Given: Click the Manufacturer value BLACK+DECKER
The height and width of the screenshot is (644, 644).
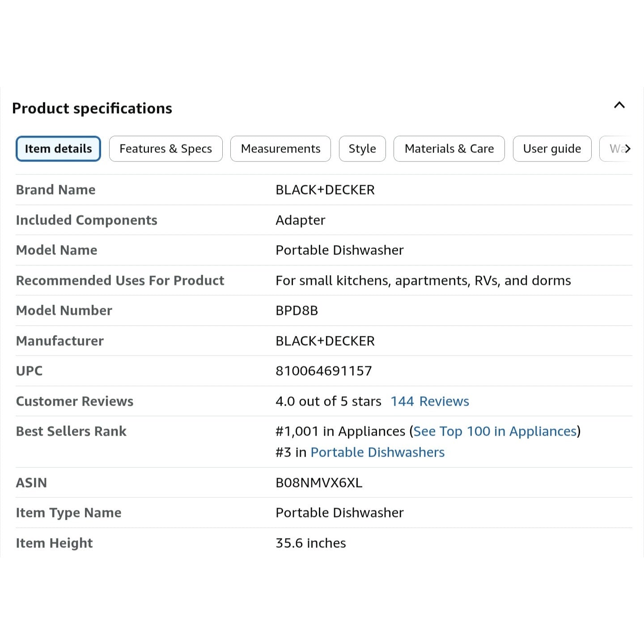Looking at the screenshot, I should (x=325, y=341).
